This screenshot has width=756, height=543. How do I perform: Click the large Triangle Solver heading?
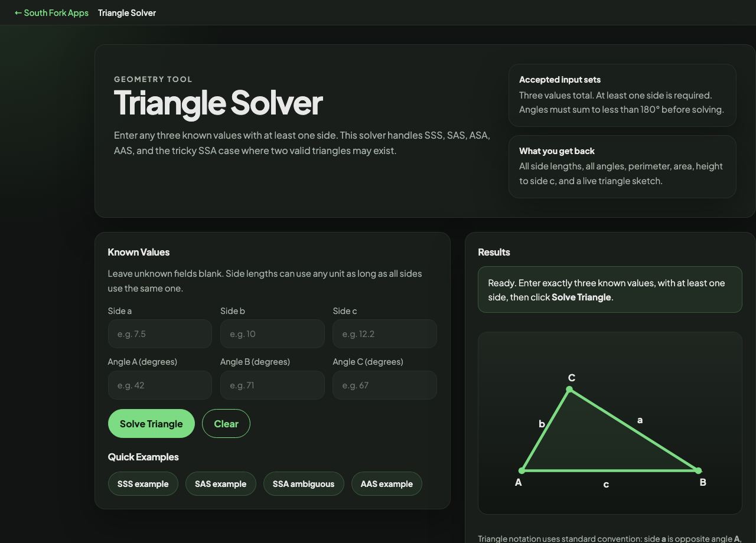(218, 102)
